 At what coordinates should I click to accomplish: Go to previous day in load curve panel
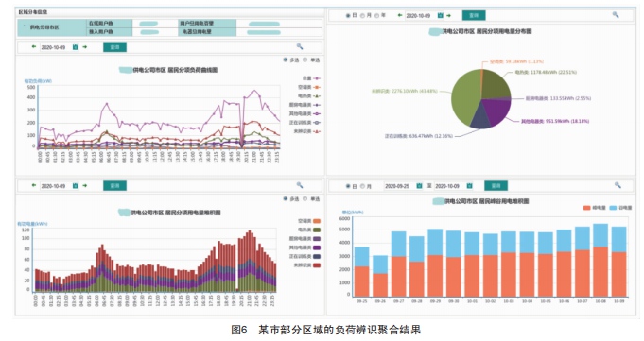click(x=34, y=47)
